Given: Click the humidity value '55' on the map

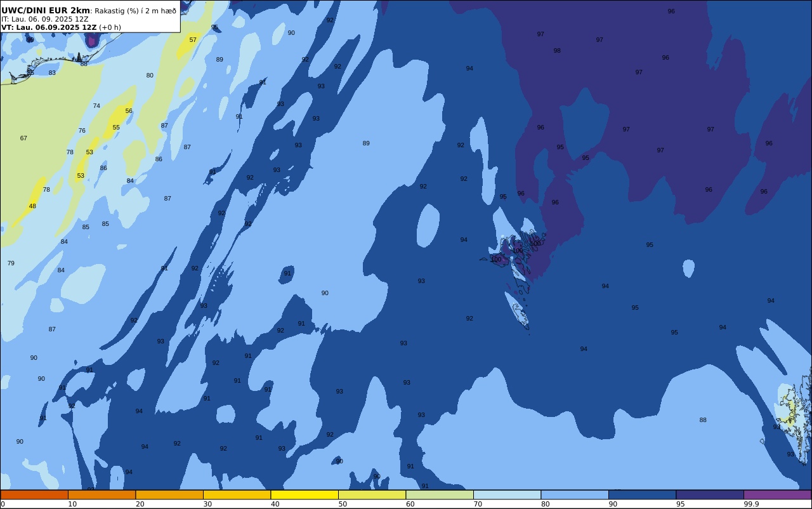Looking at the screenshot, I should (116, 128).
